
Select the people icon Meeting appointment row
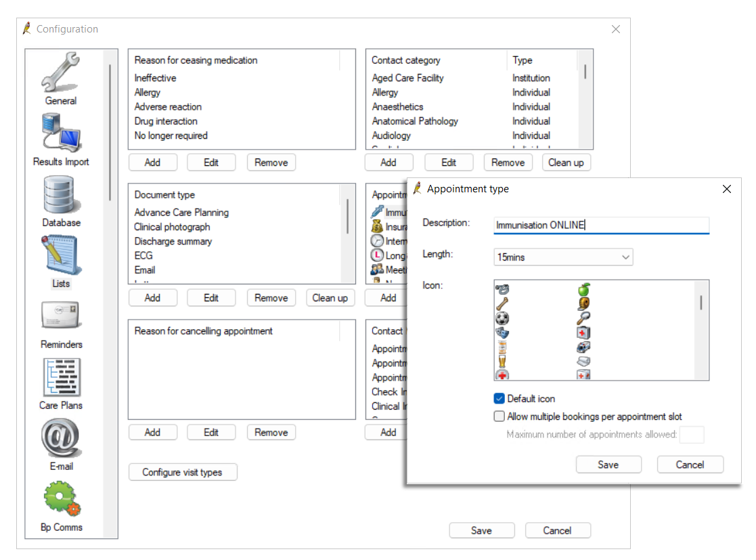pyautogui.click(x=388, y=270)
